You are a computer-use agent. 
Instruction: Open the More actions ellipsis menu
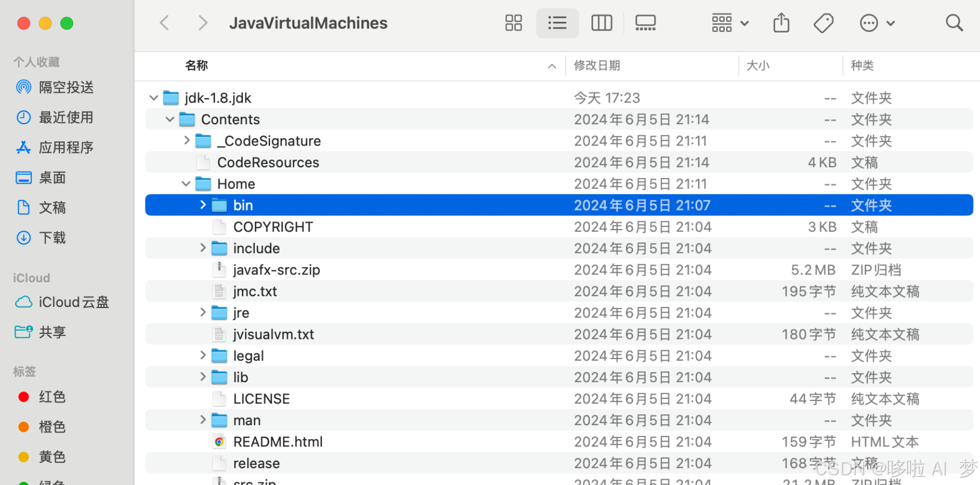pyautogui.click(x=877, y=23)
